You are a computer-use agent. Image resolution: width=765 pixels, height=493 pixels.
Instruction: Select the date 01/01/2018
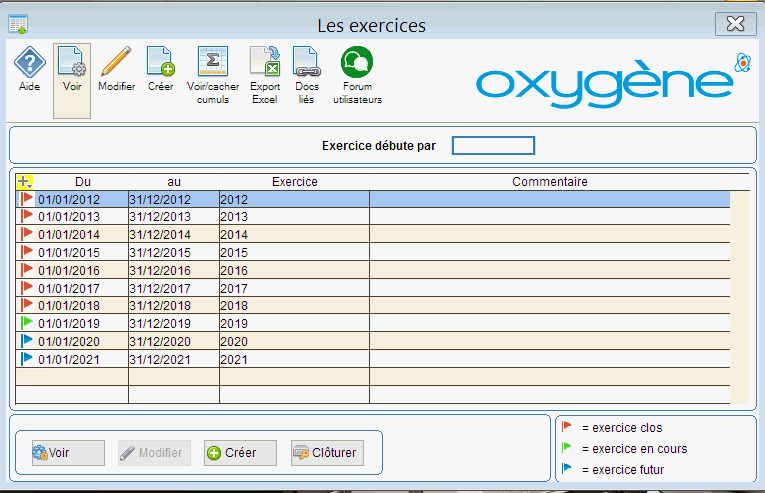tap(69, 306)
